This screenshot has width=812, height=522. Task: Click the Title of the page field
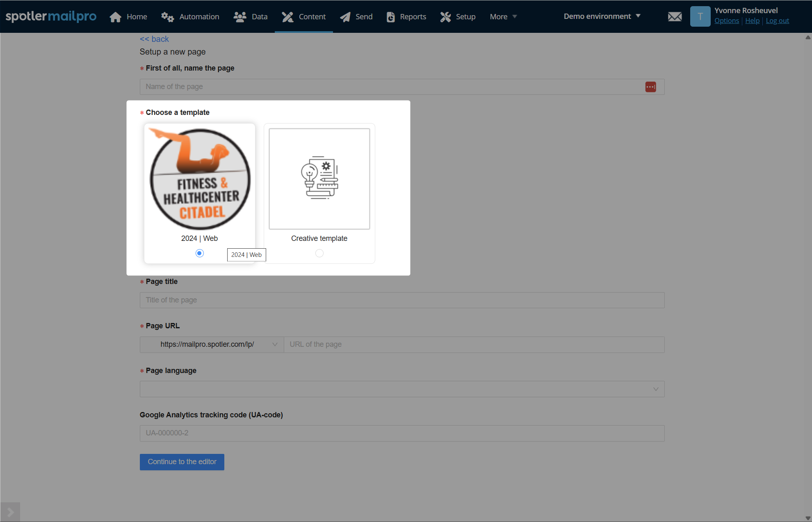pyautogui.click(x=402, y=300)
